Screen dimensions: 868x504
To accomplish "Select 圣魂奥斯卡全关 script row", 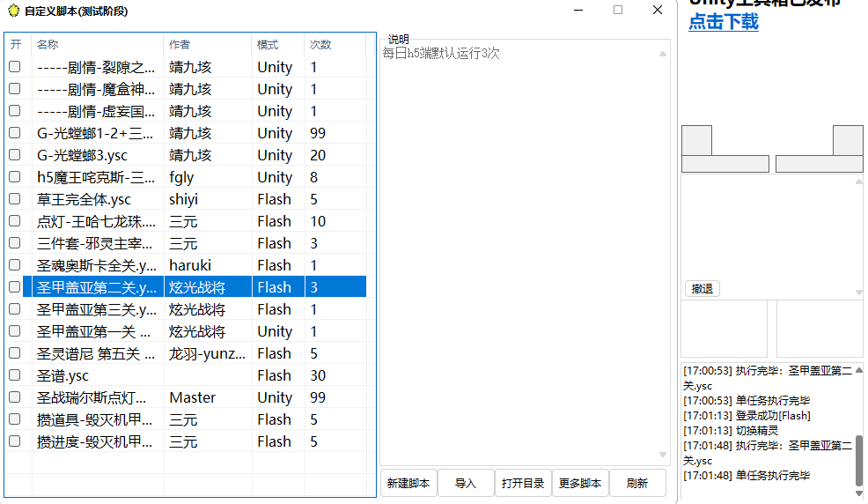I will tap(186, 265).
